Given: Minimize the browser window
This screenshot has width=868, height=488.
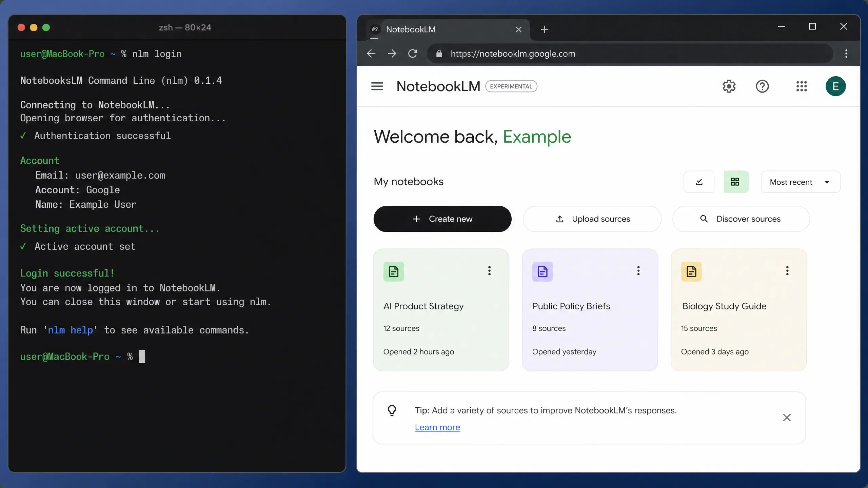Looking at the screenshot, I should click(781, 26).
